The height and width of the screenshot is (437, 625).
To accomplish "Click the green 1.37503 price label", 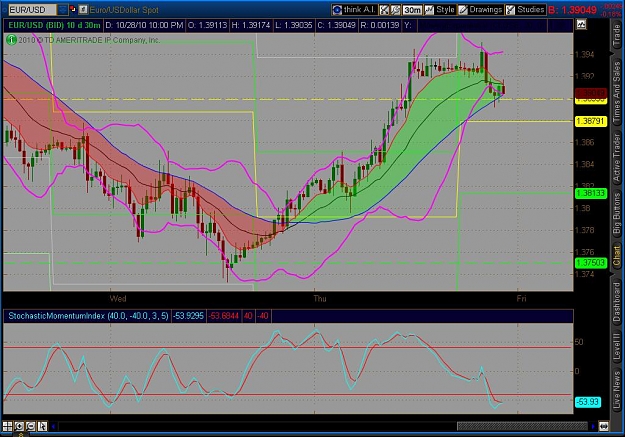I will 591,263.
